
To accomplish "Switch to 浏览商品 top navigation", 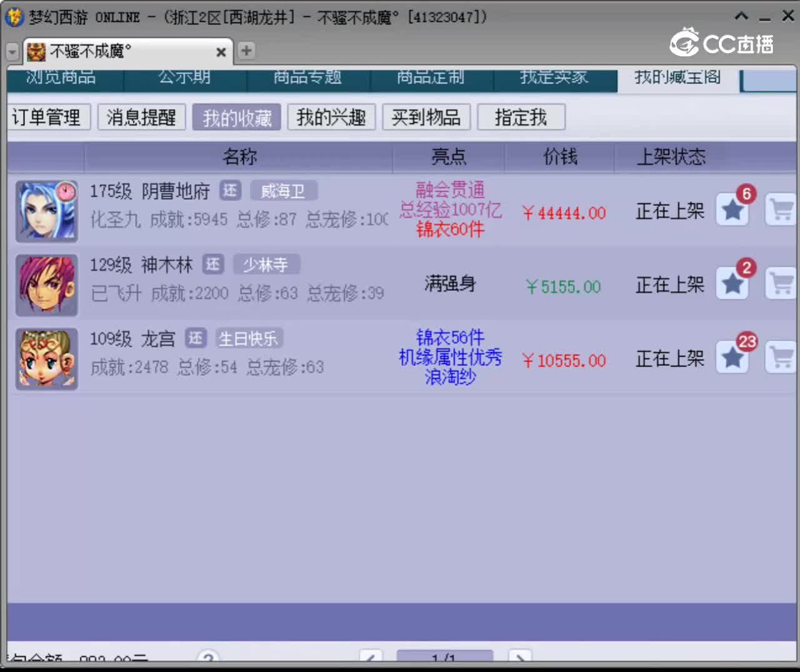I will tap(65, 79).
